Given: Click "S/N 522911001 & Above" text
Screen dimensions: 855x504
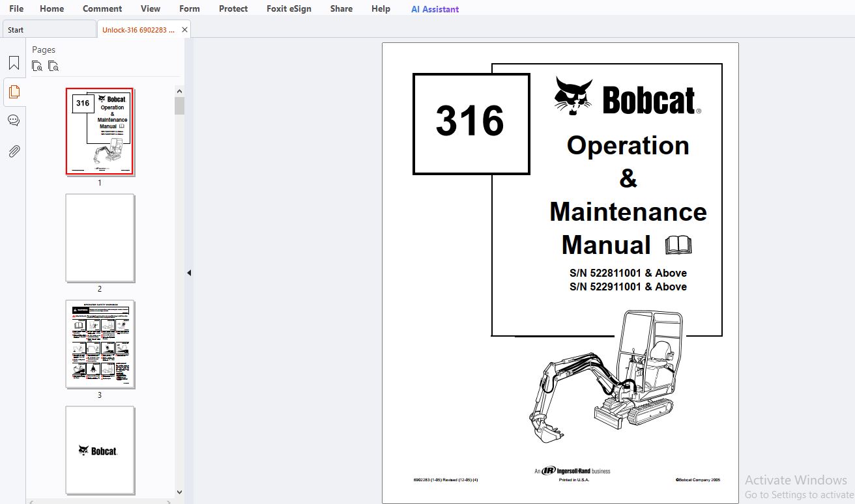Looking at the screenshot, I should click(x=628, y=287).
